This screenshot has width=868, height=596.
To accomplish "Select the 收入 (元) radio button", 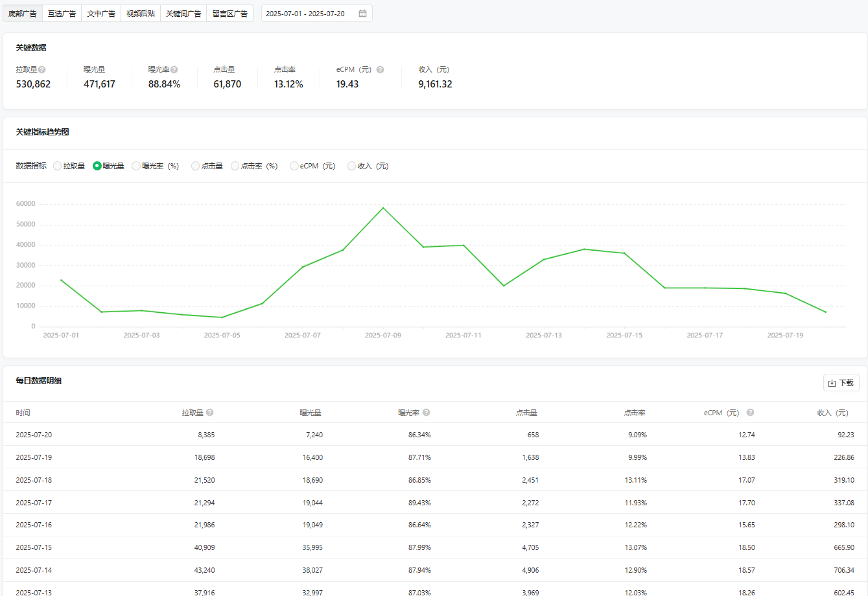I will 352,166.
